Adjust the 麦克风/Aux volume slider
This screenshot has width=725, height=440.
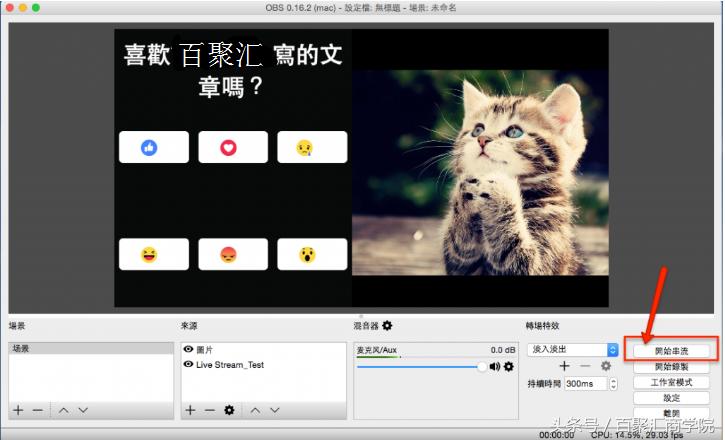pyautogui.click(x=421, y=367)
